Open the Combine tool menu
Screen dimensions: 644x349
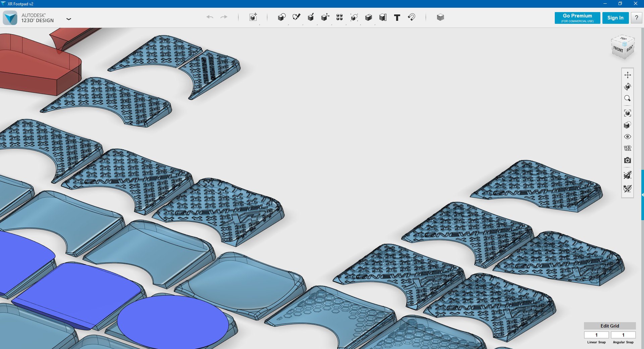pyautogui.click(x=368, y=17)
